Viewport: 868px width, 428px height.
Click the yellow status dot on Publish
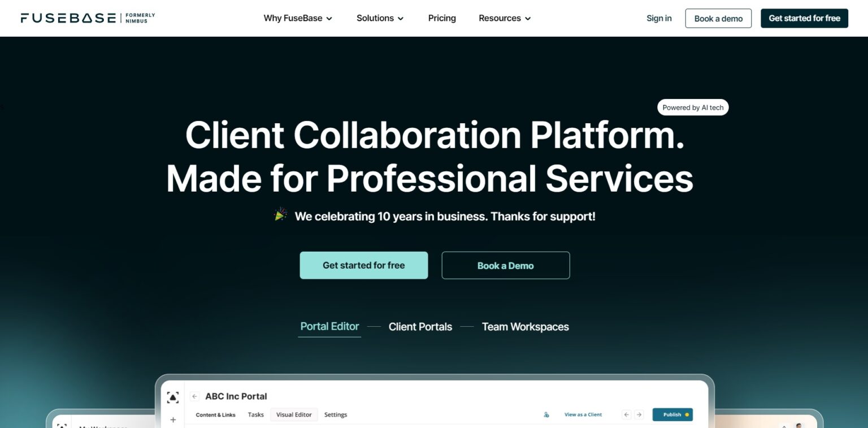(x=687, y=414)
